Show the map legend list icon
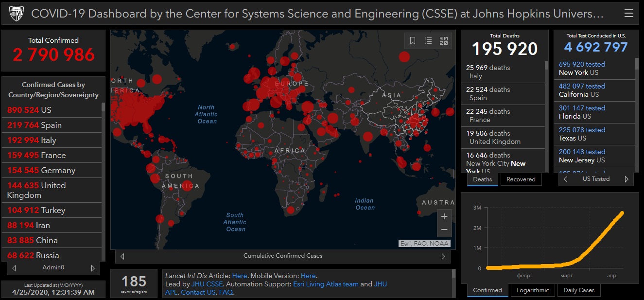The width and height of the screenshot is (644, 300). coord(428,41)
